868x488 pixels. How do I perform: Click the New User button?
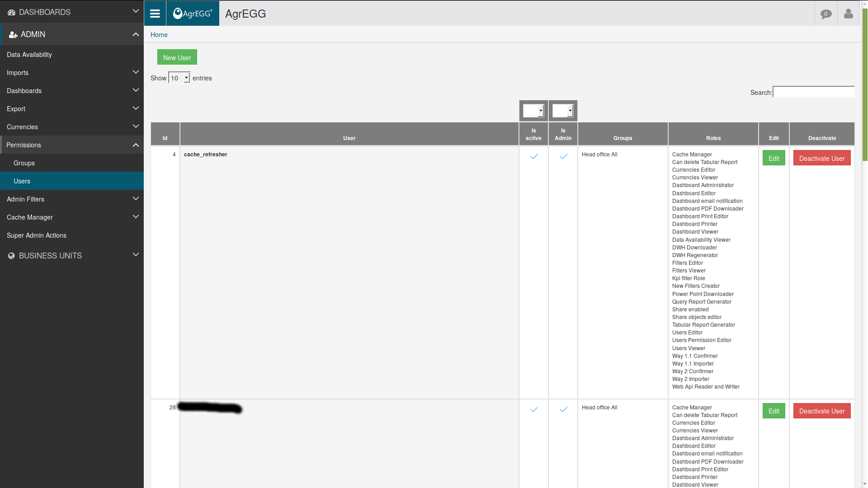click(x=177, y=57)
